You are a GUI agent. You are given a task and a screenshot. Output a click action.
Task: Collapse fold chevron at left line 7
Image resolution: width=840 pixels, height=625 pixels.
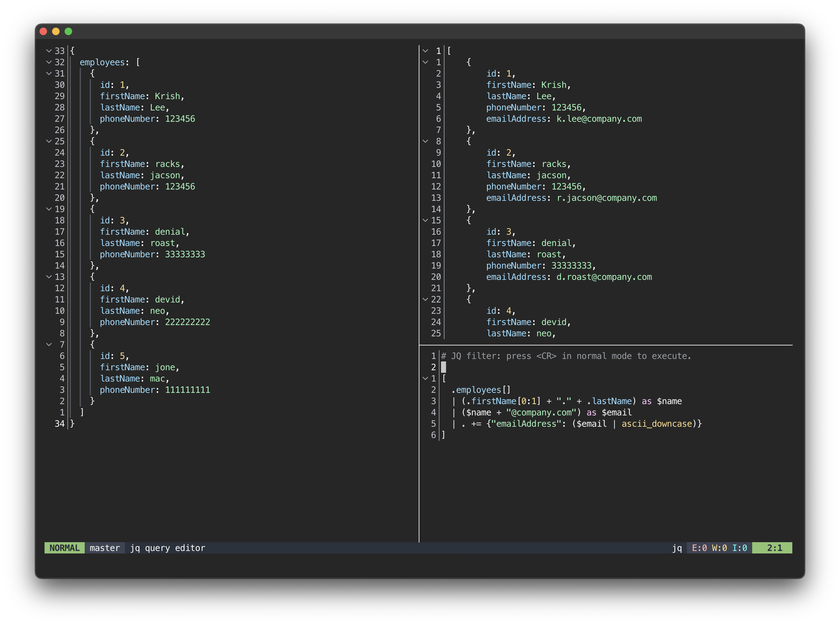pyautogui.click(x=49, y=344)
